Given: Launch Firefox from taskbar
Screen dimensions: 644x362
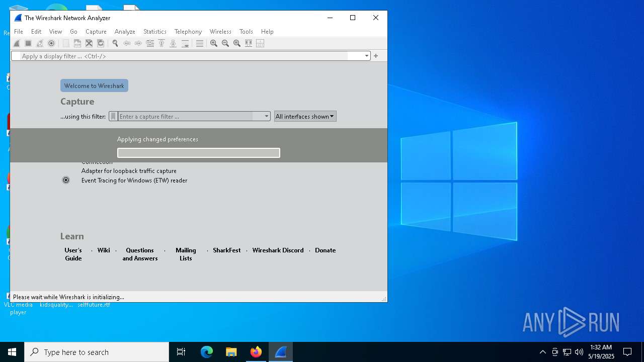Looking at the screenshot, I should (256, 352).
